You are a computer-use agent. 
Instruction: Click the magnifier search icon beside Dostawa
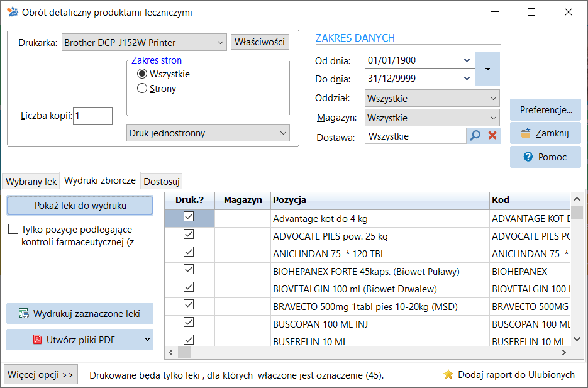pos(475,135)
